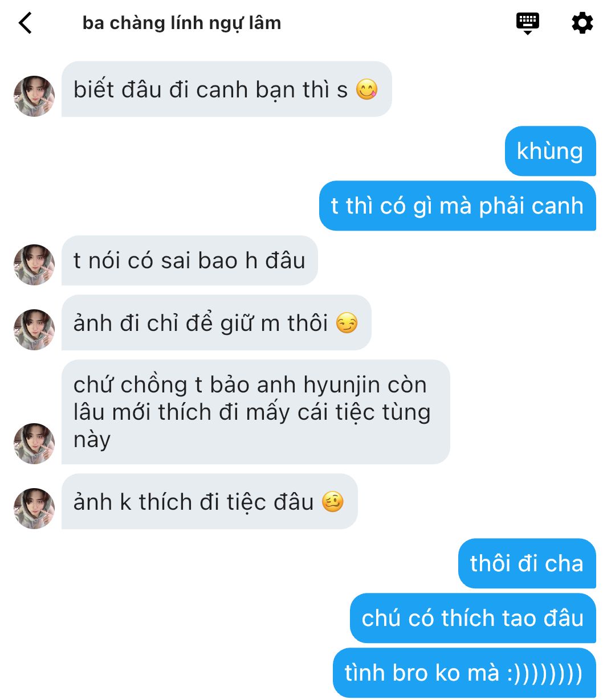Viewport: 603px width, 700px height.
Task: Tap avatar next to 'biết đâu đi canh bạn thì s'
Action: pyautogui.click(x=34, y=96)
